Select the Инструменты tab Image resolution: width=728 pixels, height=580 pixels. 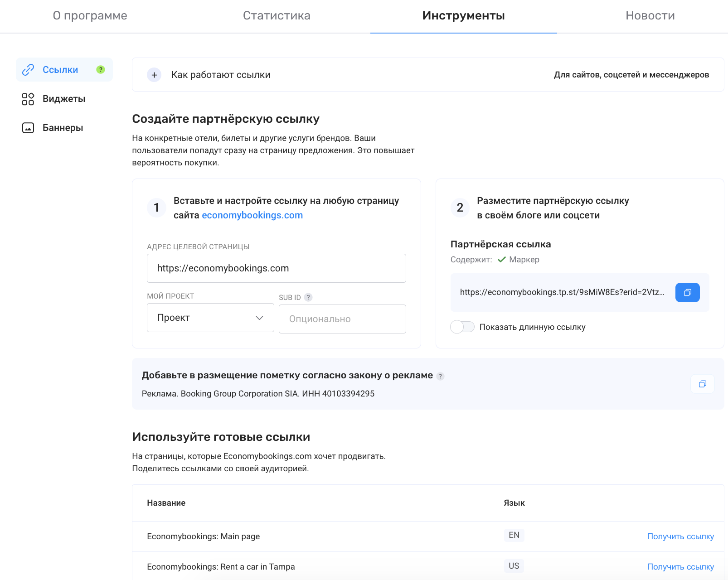point(463,16)
